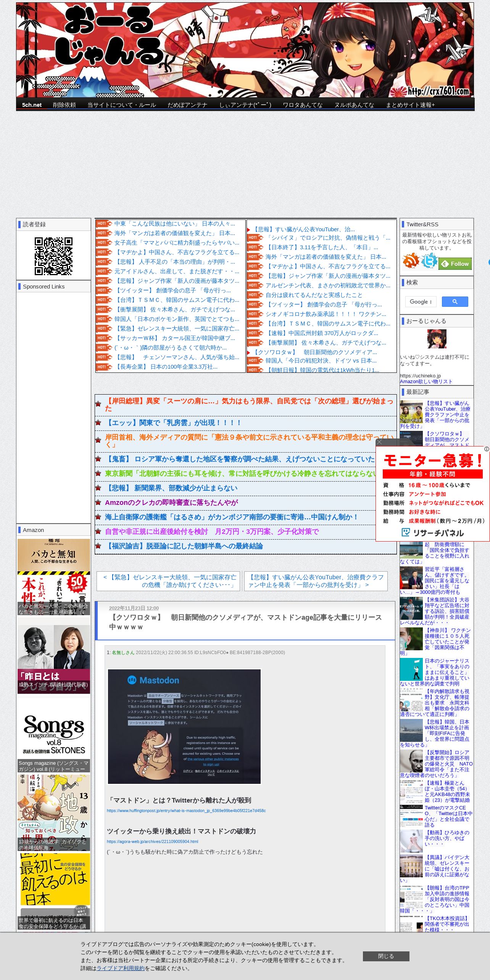Click the Mastodon screenshot image in post
The image size is (490, 980).
(x=184, y=727)
